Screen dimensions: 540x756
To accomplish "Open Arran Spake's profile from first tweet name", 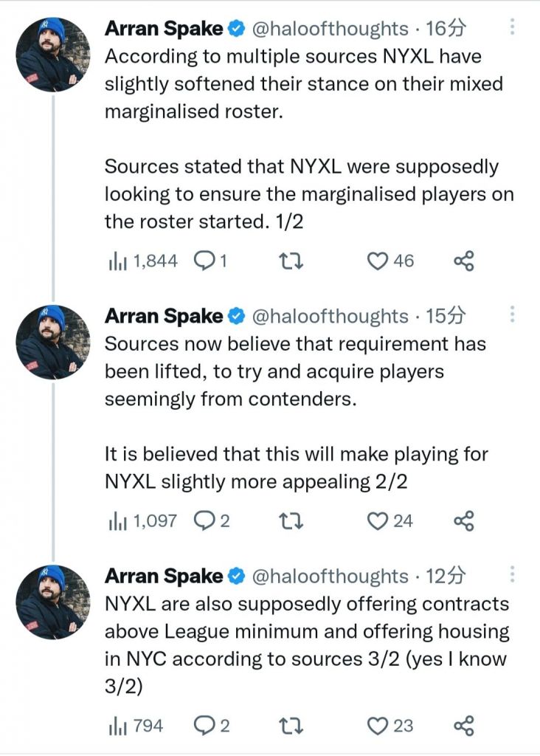I will (164, 29).
